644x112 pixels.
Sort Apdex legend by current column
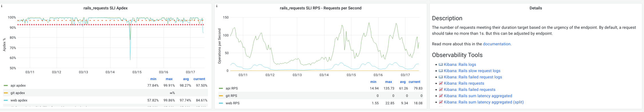tap(199, 79)
